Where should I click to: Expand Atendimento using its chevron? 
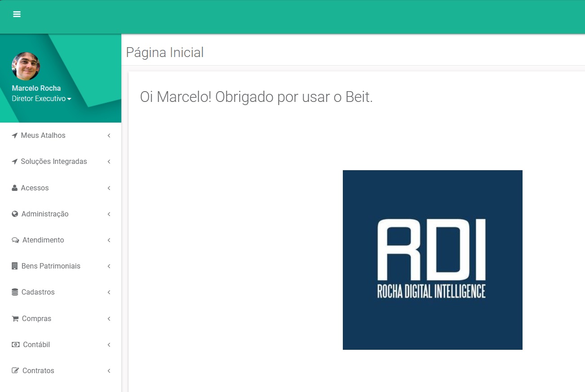click(x=109, y=240)
